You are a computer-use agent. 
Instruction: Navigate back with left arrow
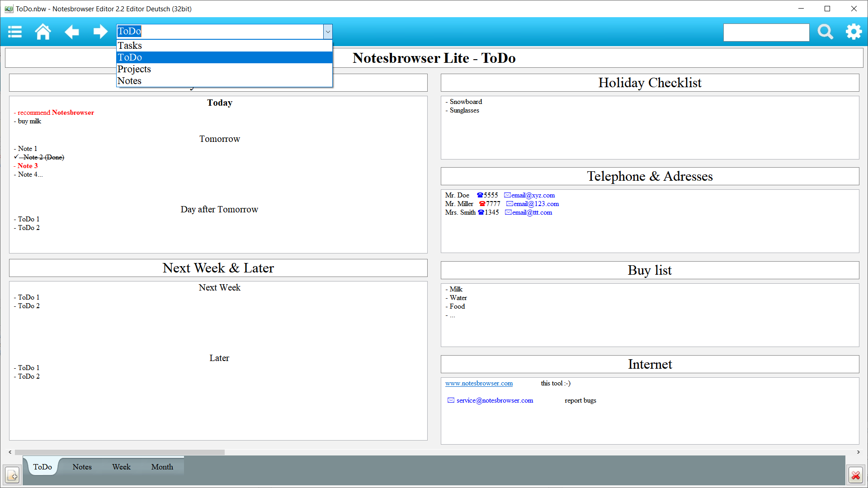pos(71,32)
